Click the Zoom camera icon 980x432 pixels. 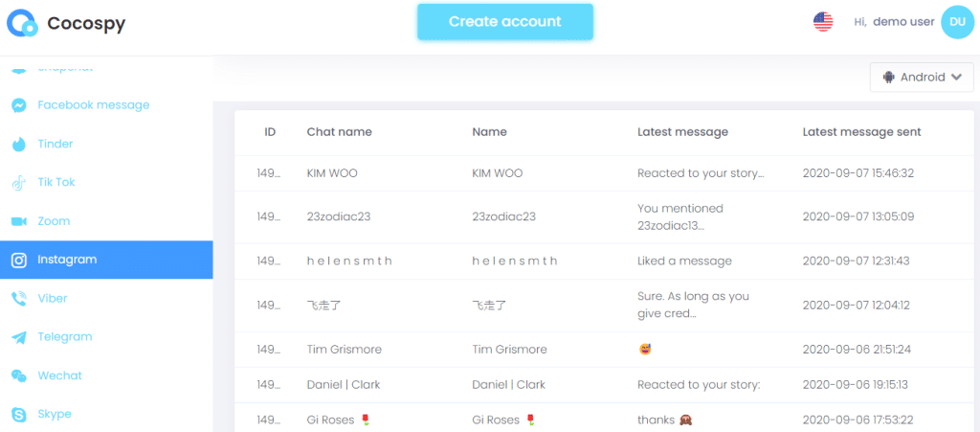coord(19,221)
